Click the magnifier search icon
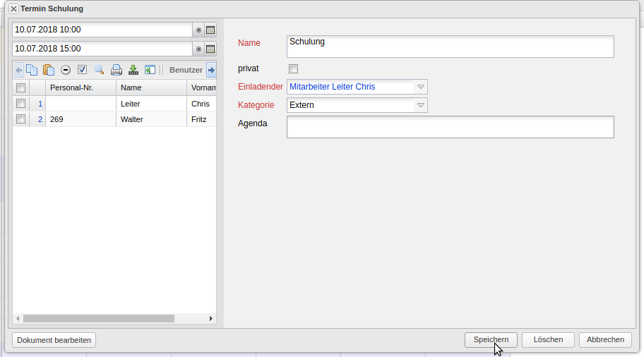Screen dimensions: 644x357 coord(99,70)
